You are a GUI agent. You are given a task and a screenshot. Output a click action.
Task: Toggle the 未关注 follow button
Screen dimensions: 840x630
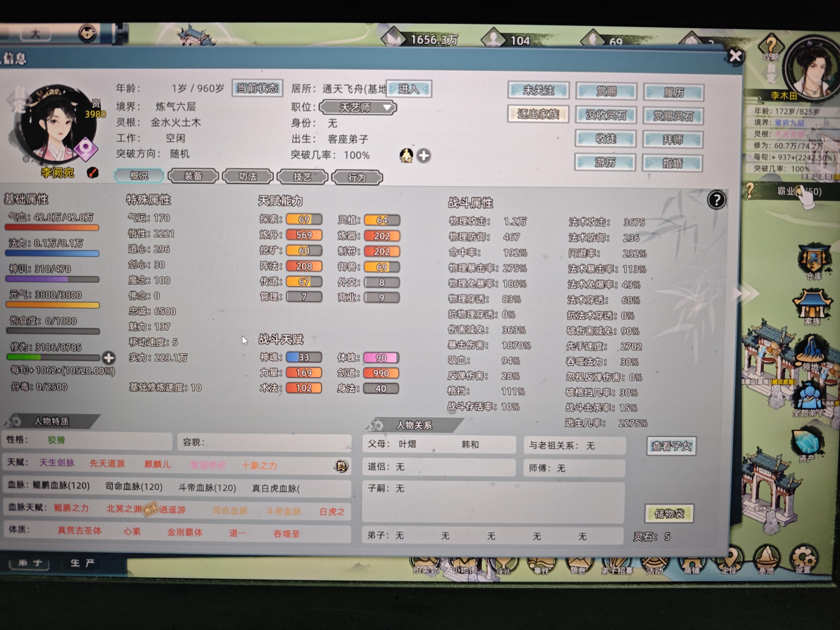(x=538, y=90)
